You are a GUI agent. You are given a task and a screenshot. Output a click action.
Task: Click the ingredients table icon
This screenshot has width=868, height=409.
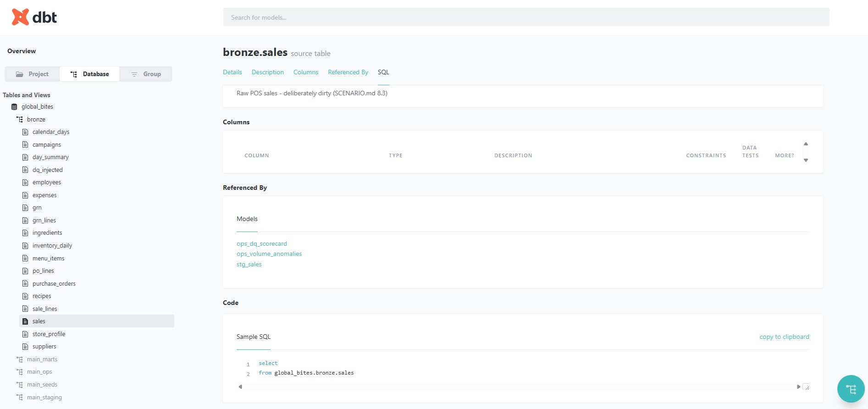[x=25, y=233]
